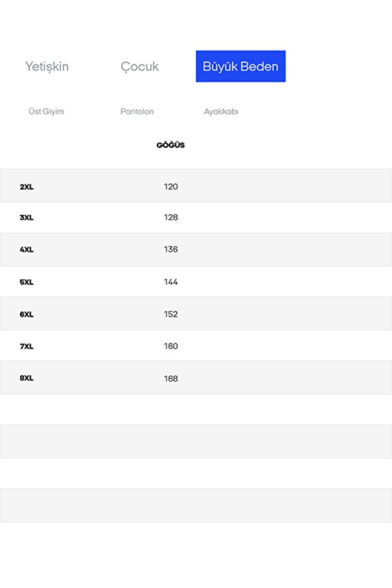Click the 136 measurement cell
Image resolution: width=392 pixels, height=588 pixels.
coord(170,249)
